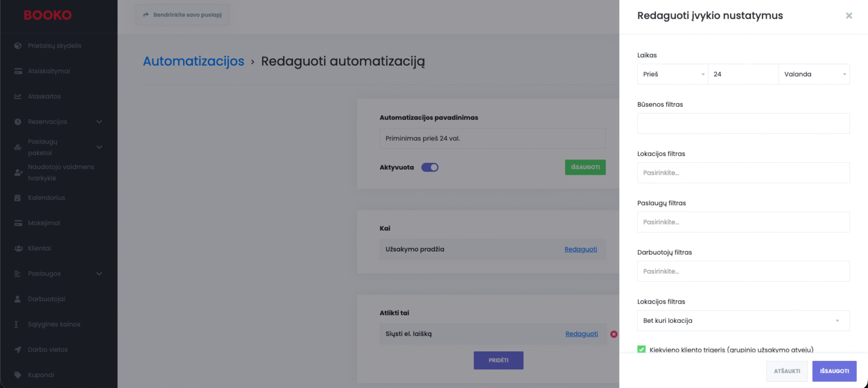Click the Darbo vietos location arrow icon
This screenshot has height=388, width=868.
click(x=18, y=350)
